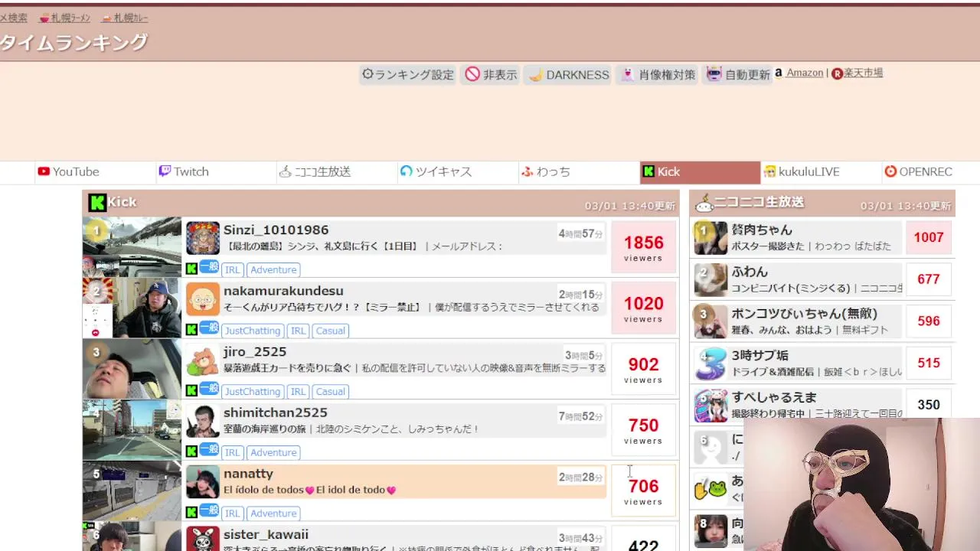Open 3時サブ垢 niconico stream
Screen dimensions: 980x551
click(759, 355)
